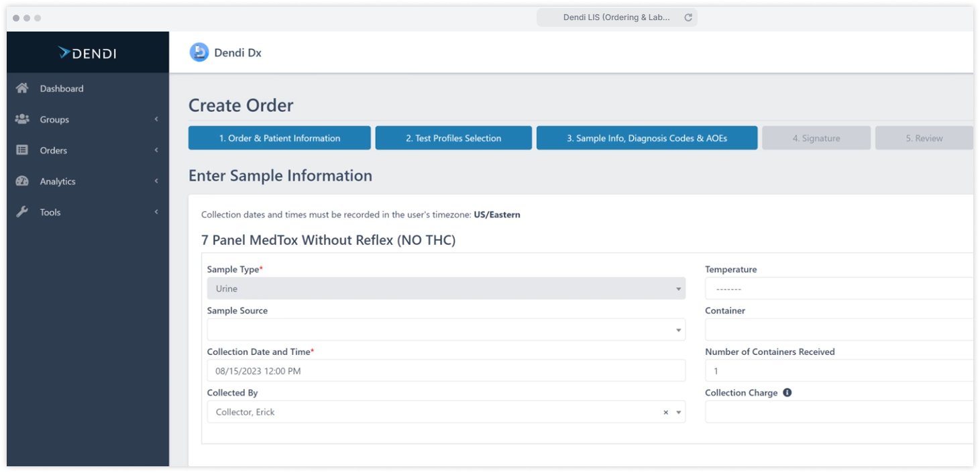This screenshot has height=473, width=980.
Task: Click the Dendi Dx microscope logo icon
Action: [199, 52]
